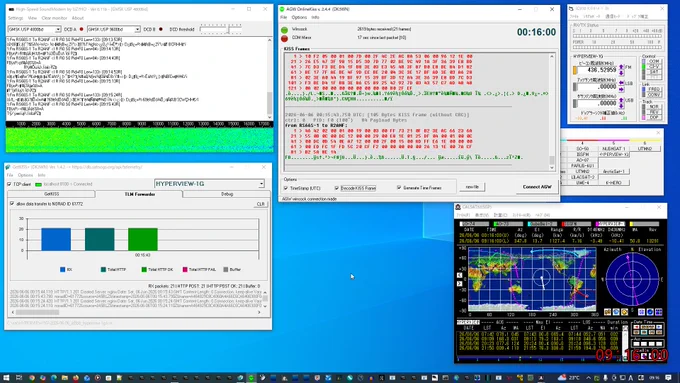Click the Connect AGW button
The height and width of the screenshot is (383, 680).
(x=537, y=187)
